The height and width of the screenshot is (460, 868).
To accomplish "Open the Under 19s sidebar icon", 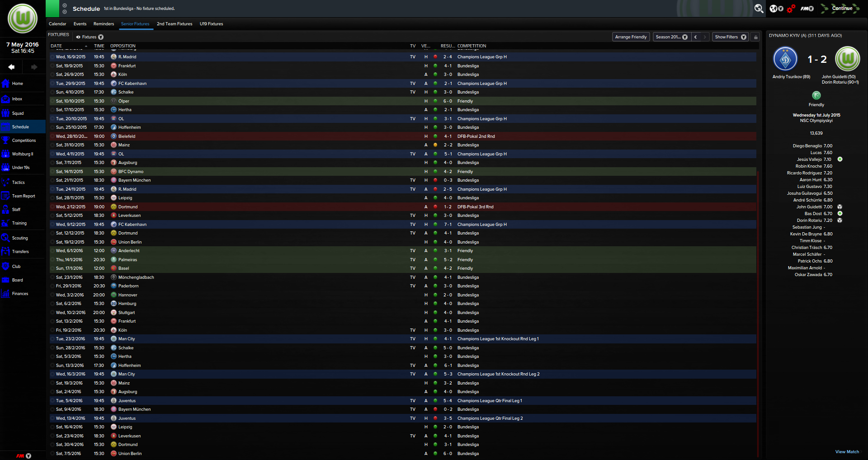I will tap(5, 168).
